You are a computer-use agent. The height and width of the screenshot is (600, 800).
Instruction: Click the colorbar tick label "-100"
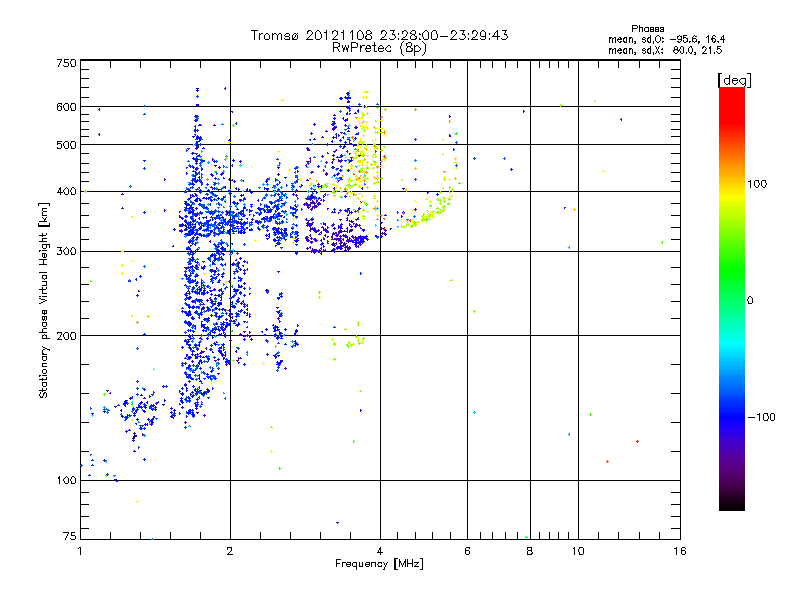(x=761, y=417)
